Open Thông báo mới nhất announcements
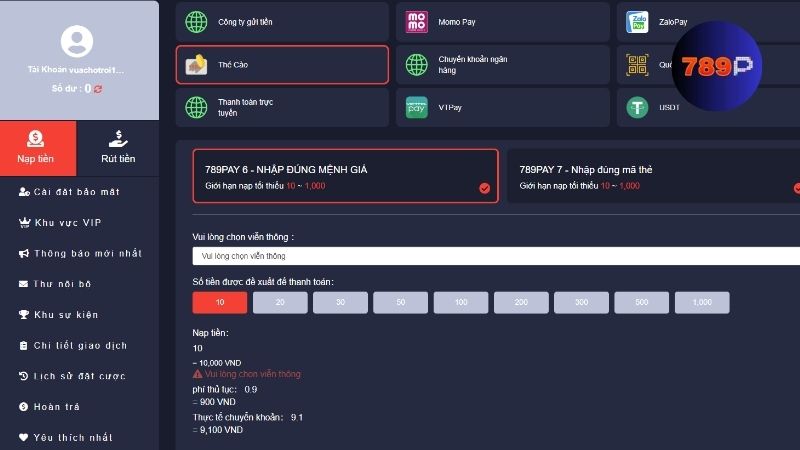 point(88,253)
